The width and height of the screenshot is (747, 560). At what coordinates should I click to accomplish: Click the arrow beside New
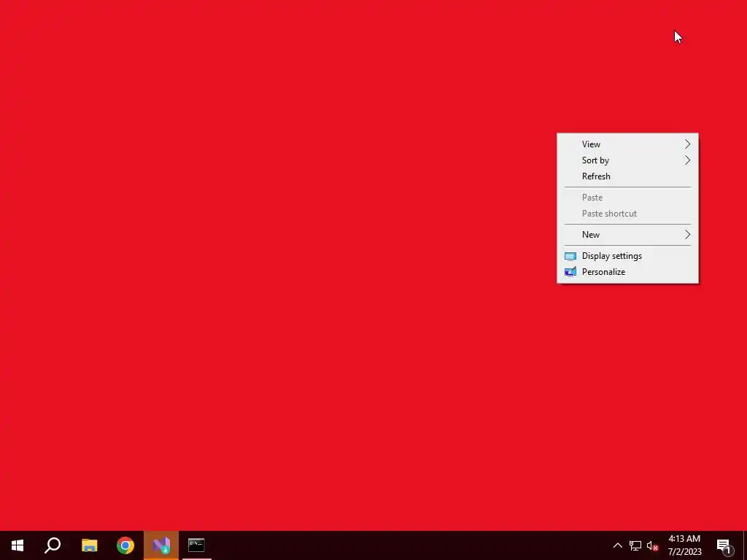tap(687, 235)
